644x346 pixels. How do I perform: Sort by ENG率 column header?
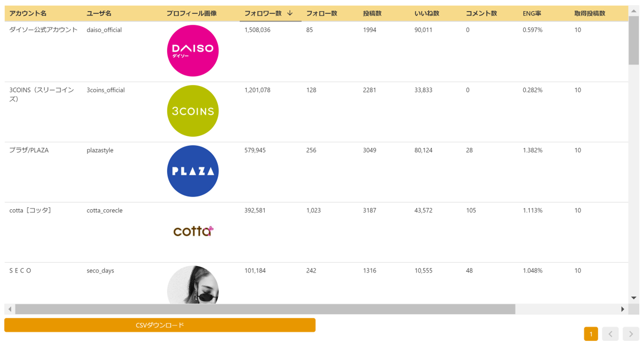coord(532,13)
